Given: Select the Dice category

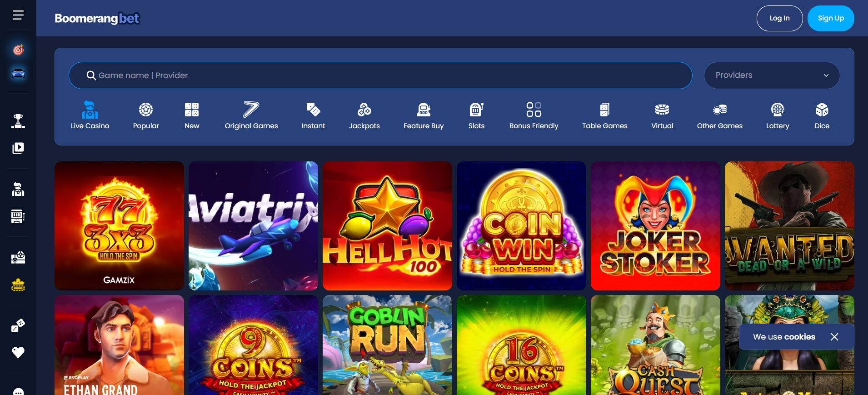Looking at the screenshot, I should [822, 115].
